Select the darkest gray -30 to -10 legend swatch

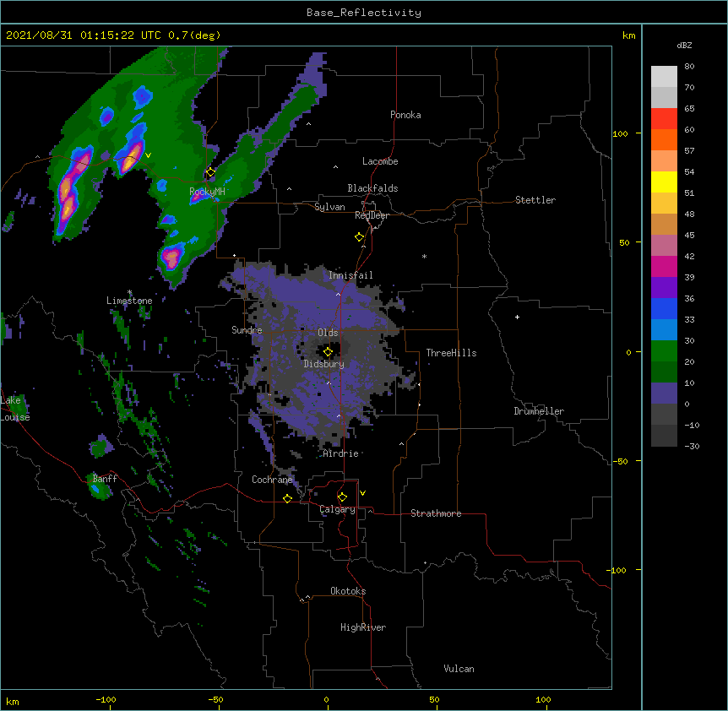pyautogui.click(x=664, y=436)
